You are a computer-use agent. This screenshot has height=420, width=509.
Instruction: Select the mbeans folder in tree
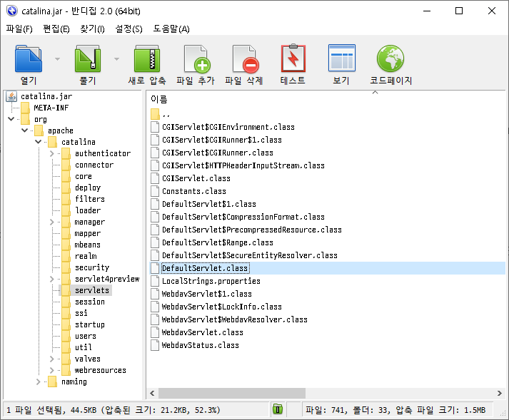pyautogui.click(x=88, y=245)
